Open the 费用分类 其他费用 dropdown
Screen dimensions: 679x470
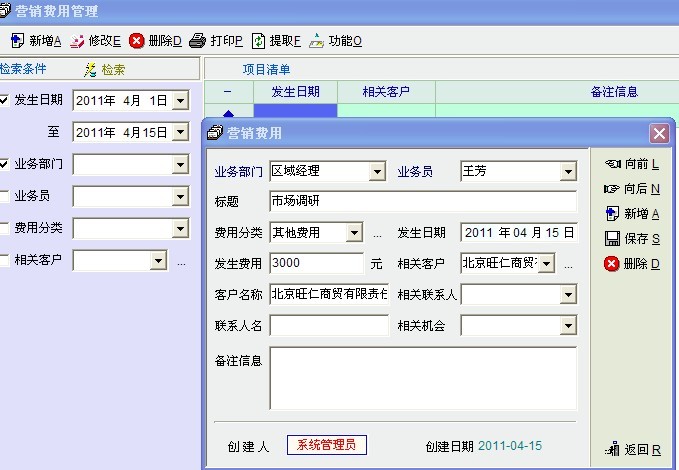click(354, 233)
